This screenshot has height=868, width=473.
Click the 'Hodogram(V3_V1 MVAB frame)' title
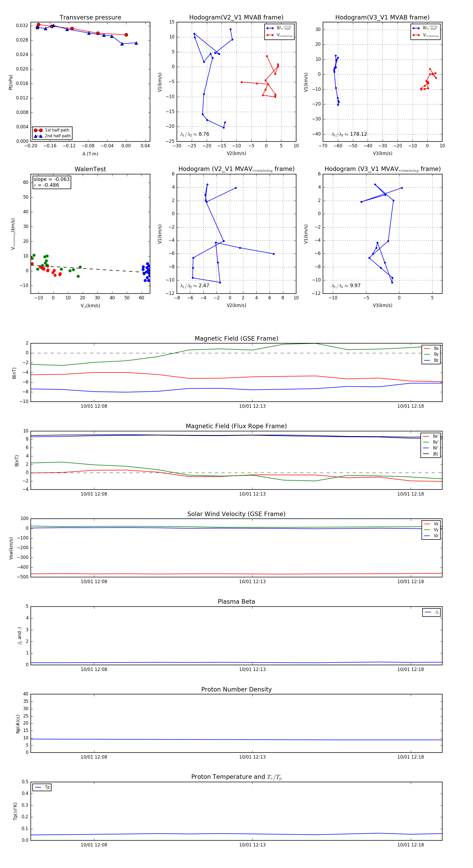click(382, 18)
